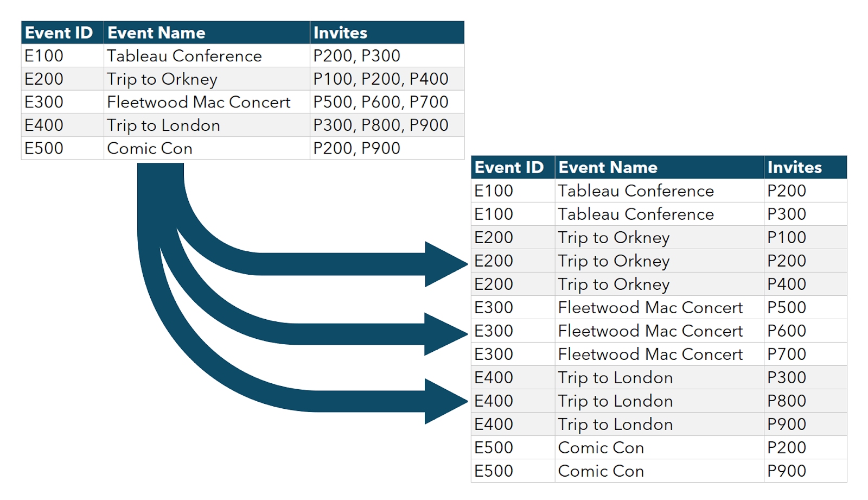Click the first Tableau Conference row in right table
Viewport: 868px width, 500px height.
coord(659,191)
